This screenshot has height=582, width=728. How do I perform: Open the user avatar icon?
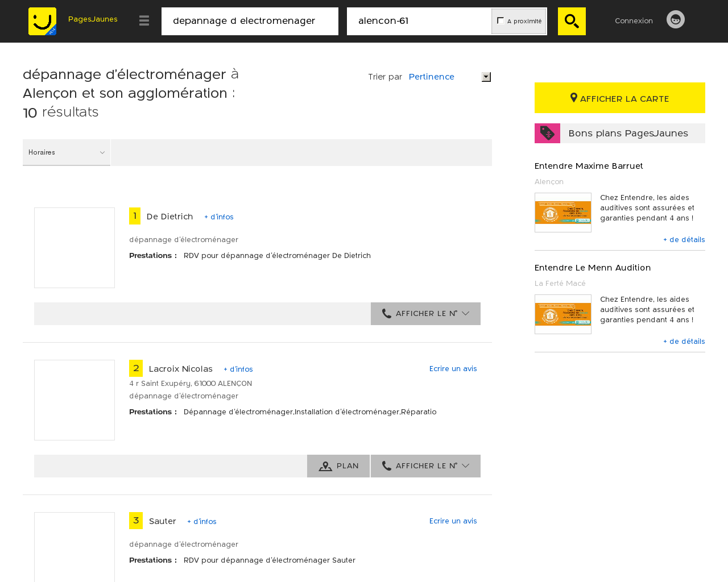676,19
